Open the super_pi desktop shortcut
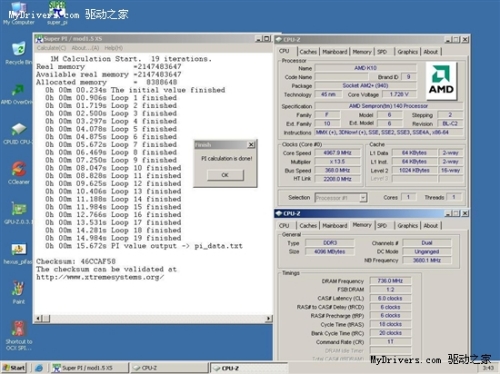Viewport: 500px width, 374px height. 57,14
